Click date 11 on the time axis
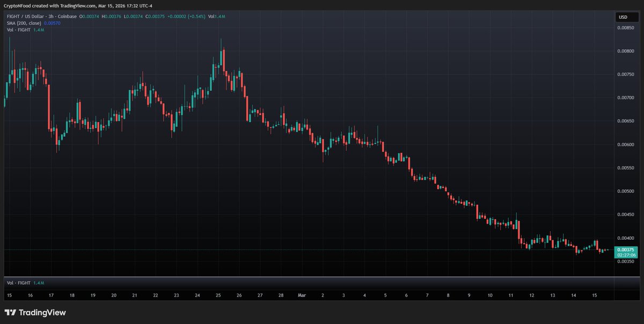This screenshot has width=644, height=324. point(511,295)
